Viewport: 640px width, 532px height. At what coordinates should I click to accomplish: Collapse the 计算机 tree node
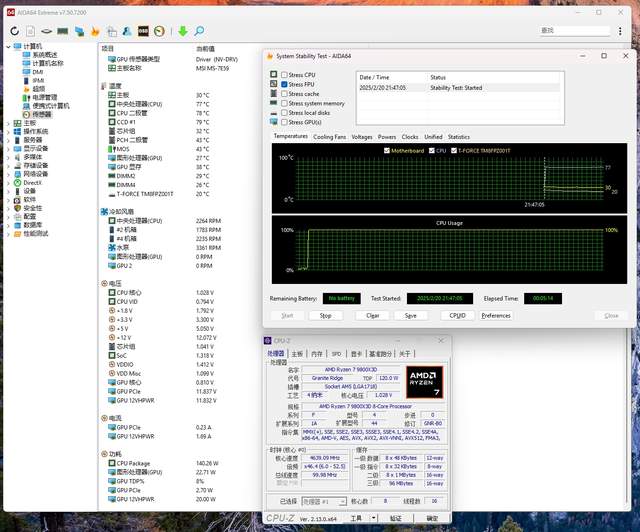pyautogui.click(x=8, y=47)
